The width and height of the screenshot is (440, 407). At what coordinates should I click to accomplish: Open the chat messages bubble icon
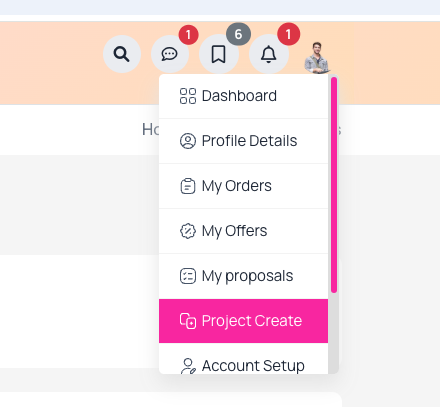pos(170,54)
